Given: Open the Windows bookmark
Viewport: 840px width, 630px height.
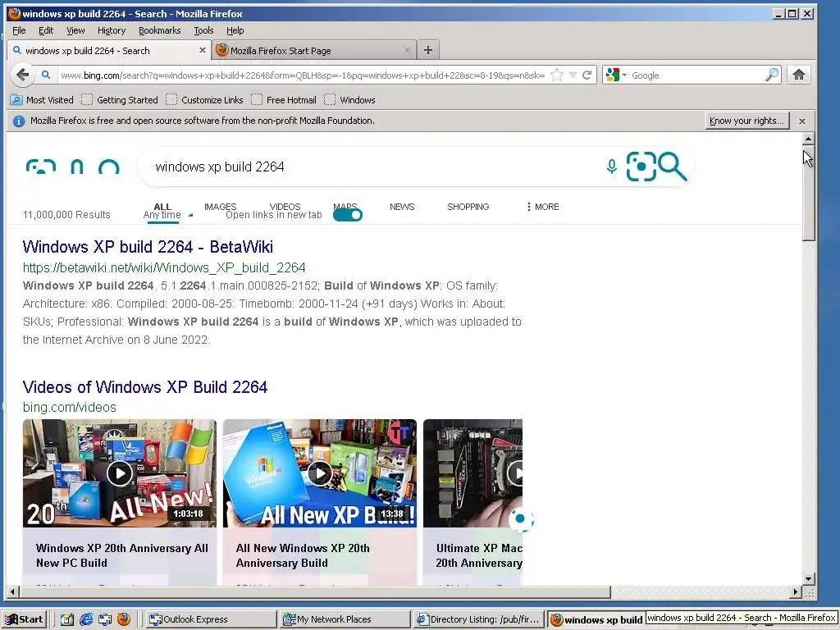Looking at the screenshot, I should [349, 99].
